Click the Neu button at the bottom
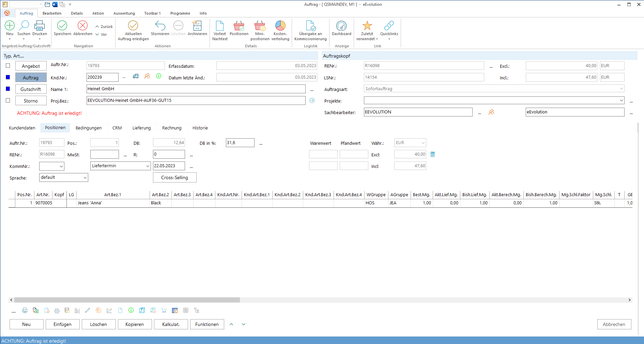The height and width of the screenshot is (344, 644). (x=27, y=324)
